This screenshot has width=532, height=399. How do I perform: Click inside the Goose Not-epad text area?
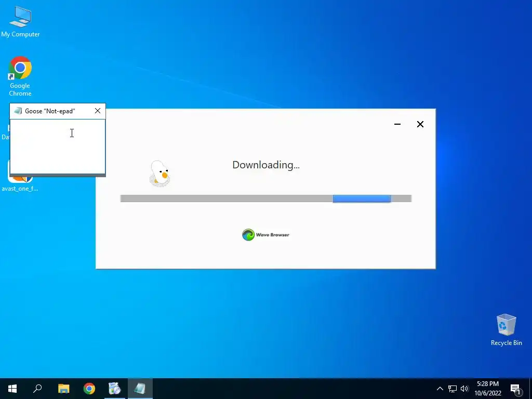(x=58, y=146)
